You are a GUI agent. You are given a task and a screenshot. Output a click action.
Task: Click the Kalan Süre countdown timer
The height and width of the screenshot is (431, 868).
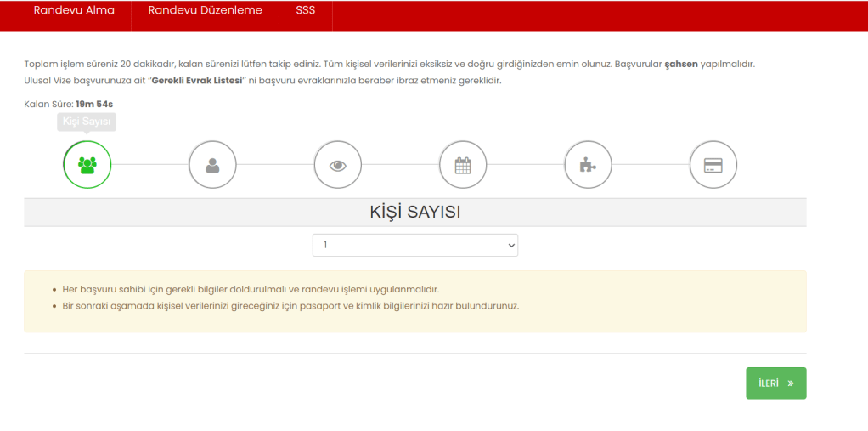tap(94, 104)
